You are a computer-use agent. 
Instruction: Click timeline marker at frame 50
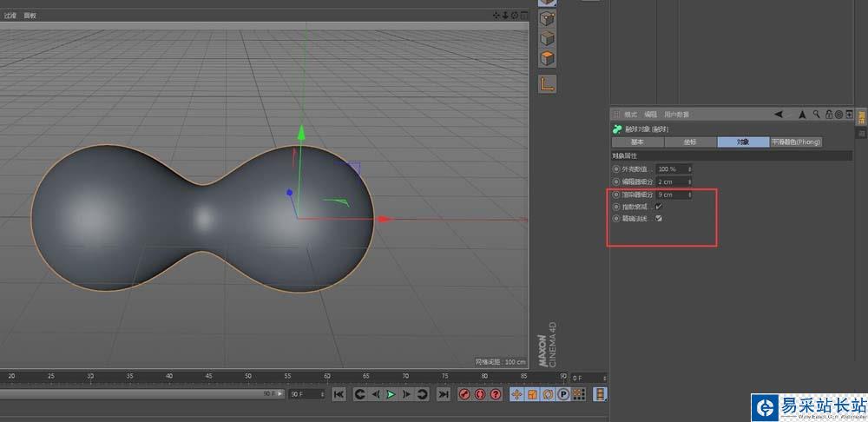(x=247, y=376)
